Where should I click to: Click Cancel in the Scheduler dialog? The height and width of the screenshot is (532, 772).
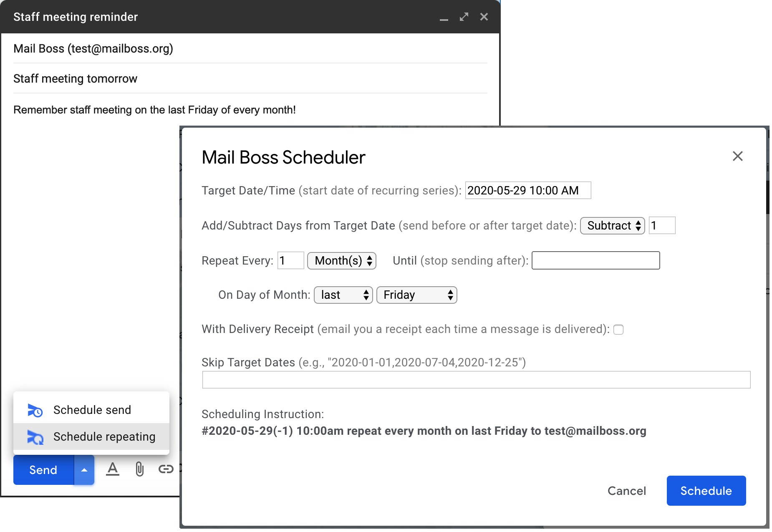pyautogui.click(x=627, y=491)
